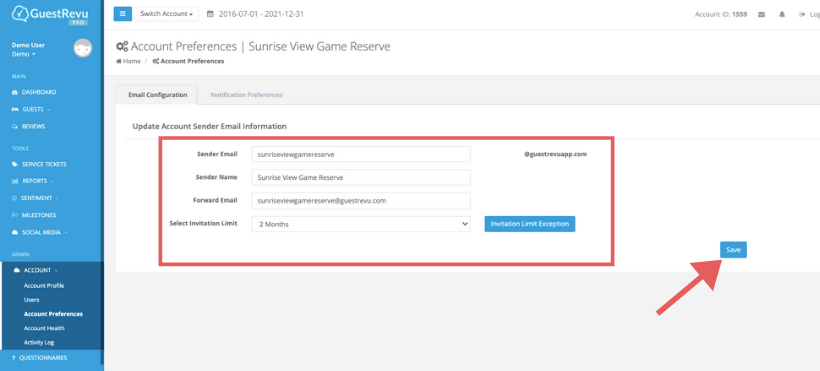This screenshot has height=371, width=820.
Task: Open Account Profile submenu item
Action: pyautogui.click(x=44, y=286)
